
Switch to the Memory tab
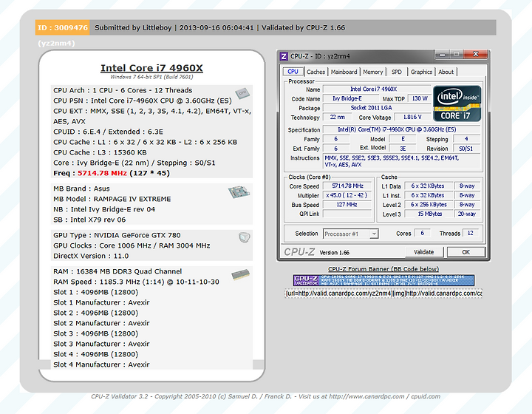coord(373,72)
